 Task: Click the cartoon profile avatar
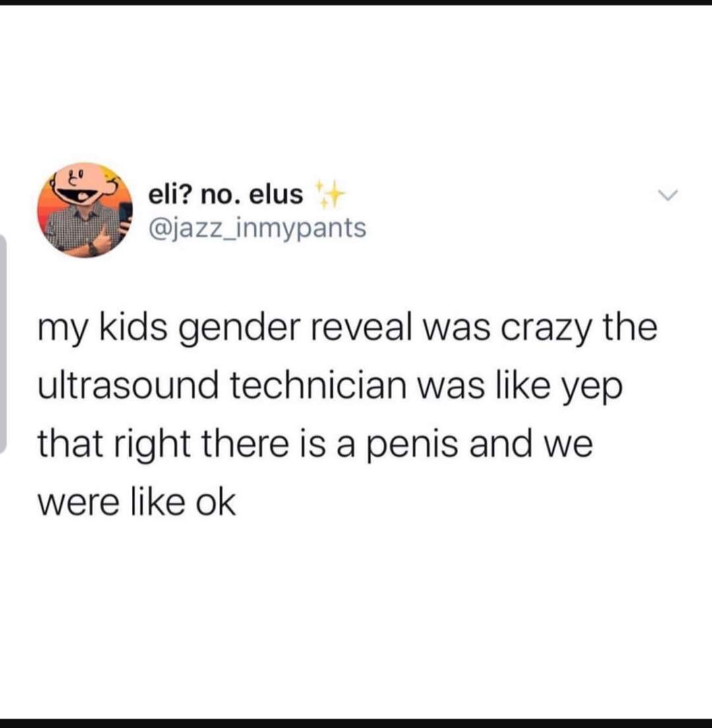click(85, 210)
